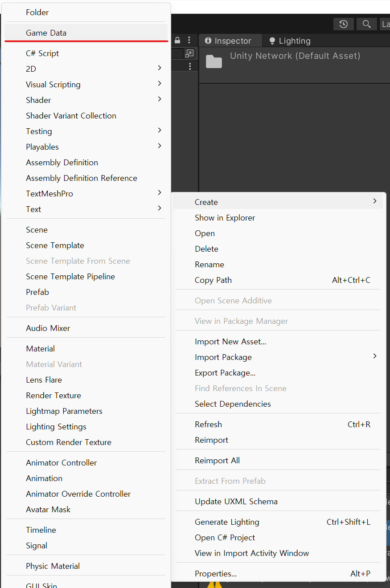Open the three-dot menu beside the lock
Image resolution: width=390 pixels, height=588 pixels.
(189, 41)
